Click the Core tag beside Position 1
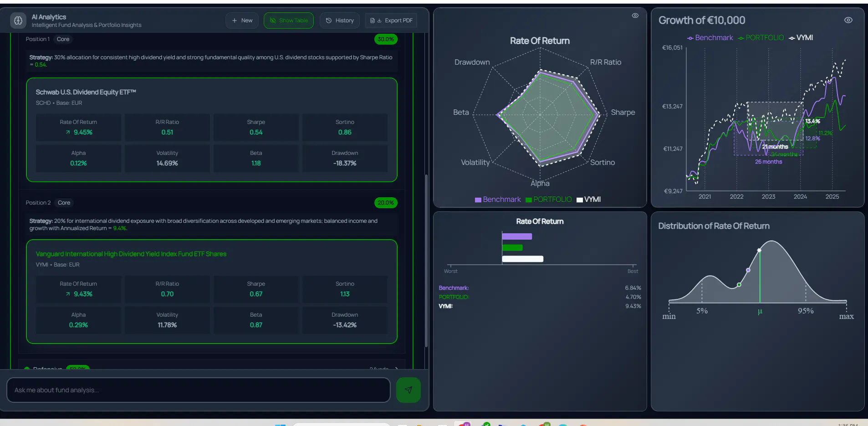 point(63,39)
